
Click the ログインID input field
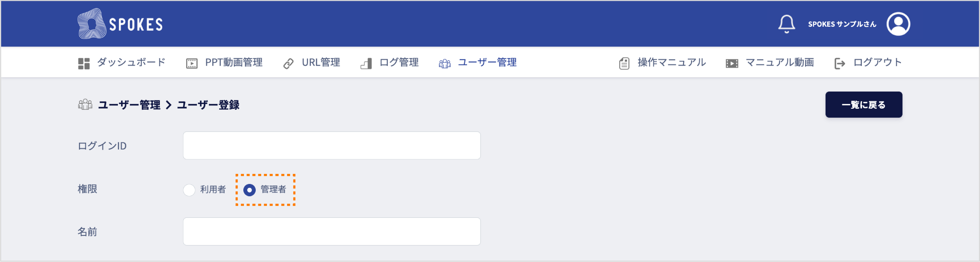click(x=332, y=145)
